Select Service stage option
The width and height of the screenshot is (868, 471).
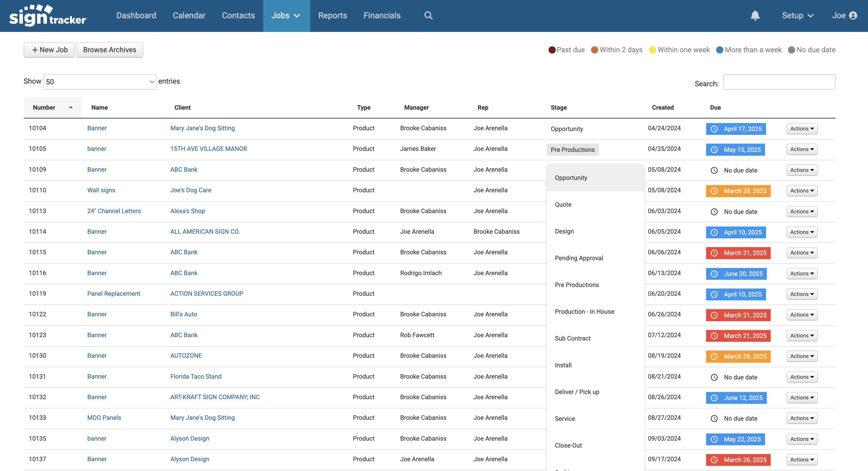595,419
